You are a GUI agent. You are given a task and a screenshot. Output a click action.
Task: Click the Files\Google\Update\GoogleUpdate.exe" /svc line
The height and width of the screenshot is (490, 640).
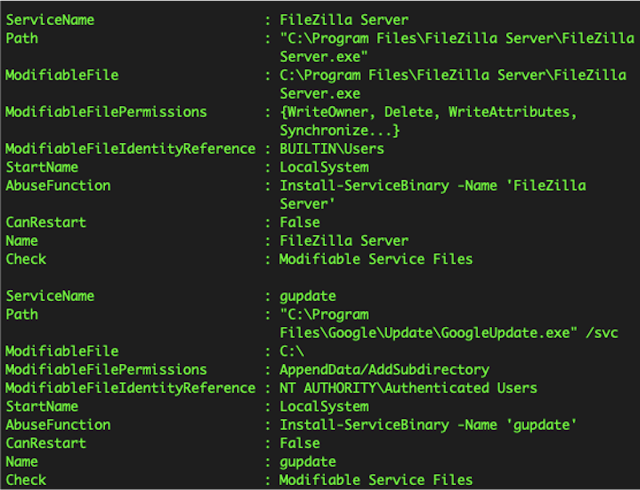click(x=449, y=333)
